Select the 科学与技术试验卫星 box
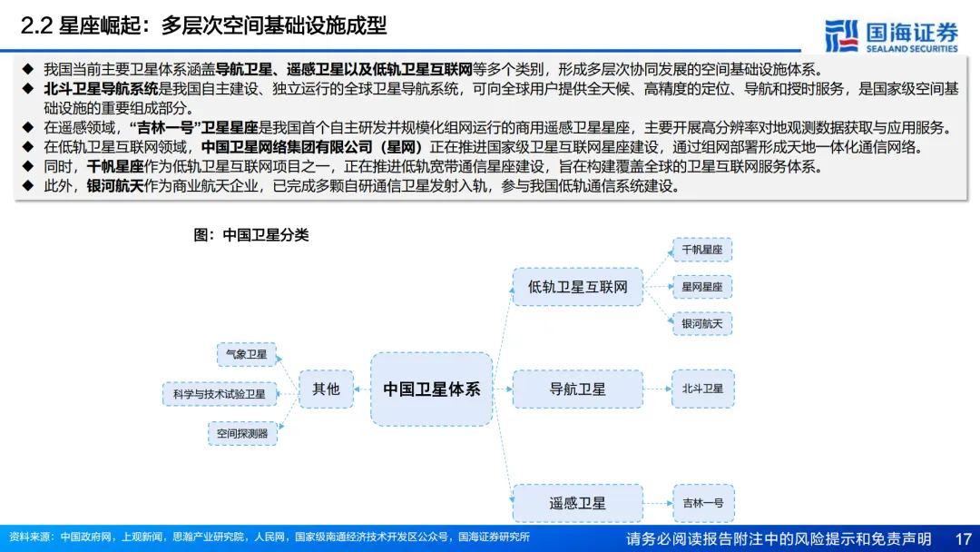980x552 pixels. 220,394
